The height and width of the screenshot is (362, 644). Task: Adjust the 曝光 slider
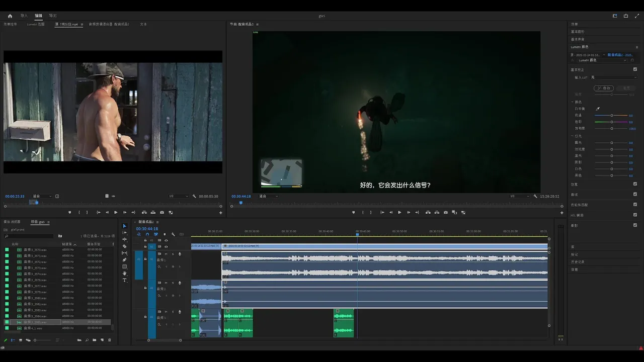pyautogui.click(x=611, y=143)
